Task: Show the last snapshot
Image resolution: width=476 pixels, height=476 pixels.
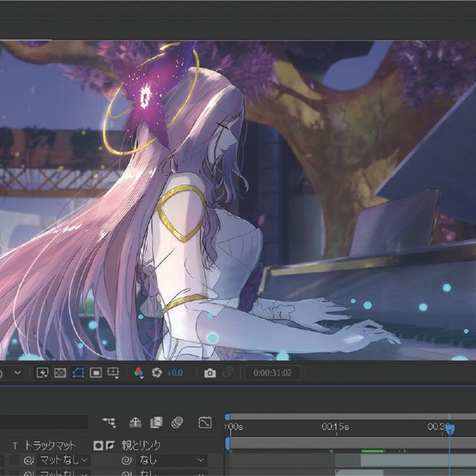Action: [x=228, y=373]
